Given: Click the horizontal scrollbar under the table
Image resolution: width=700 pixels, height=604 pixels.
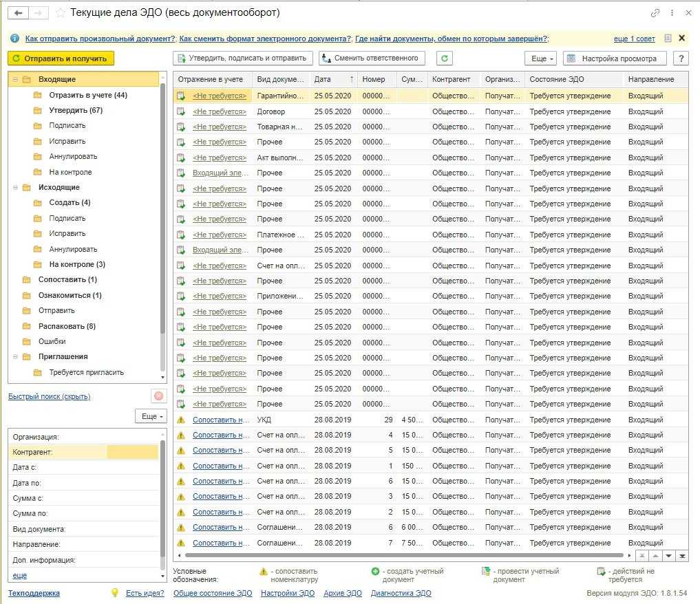Looking at the screenshot, I should [406, 554].
